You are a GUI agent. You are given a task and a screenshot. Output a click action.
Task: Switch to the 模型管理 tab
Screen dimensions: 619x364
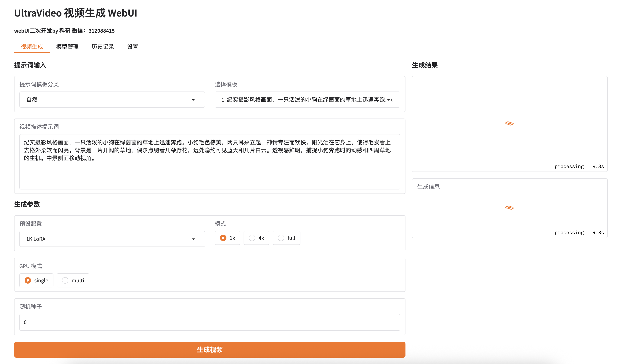pos(67,47)
